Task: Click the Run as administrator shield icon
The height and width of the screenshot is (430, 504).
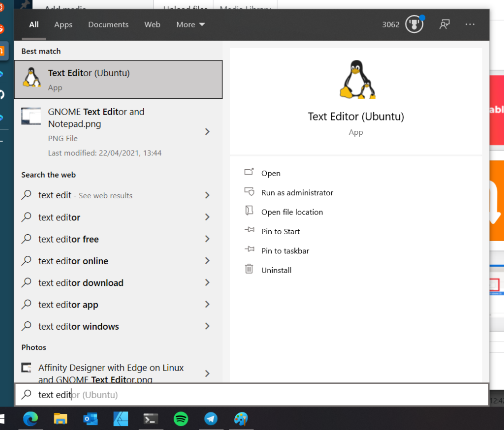Action: 250,191
